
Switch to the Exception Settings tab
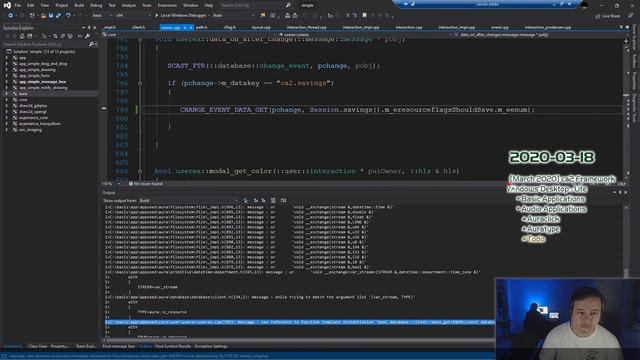pyautogui.click(x=211, y=347)
